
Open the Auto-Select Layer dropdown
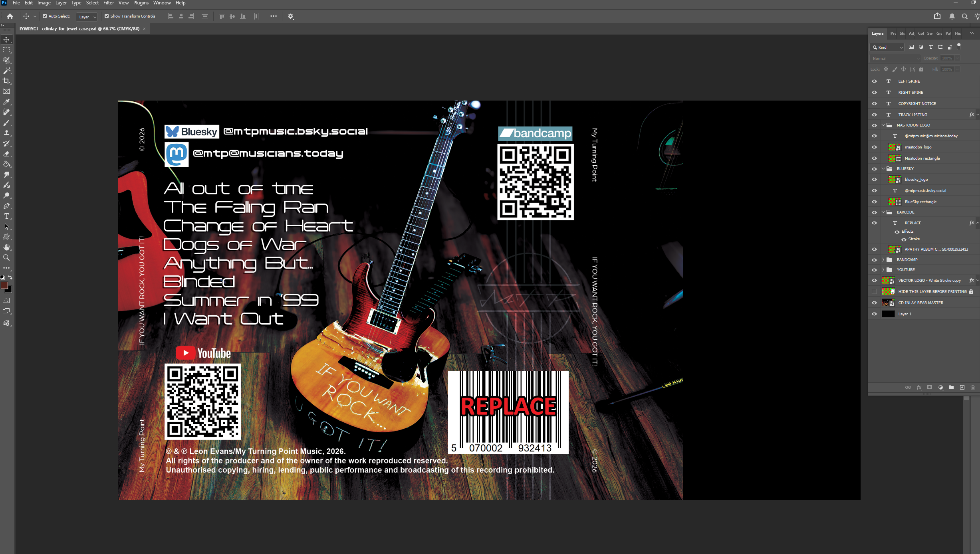pyautogui.click(x=87, y=17)
